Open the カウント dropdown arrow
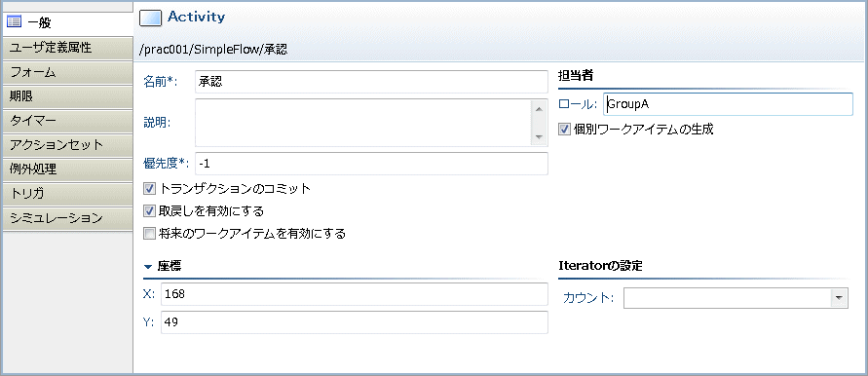868x376 pixels. [x=839, y=298]
